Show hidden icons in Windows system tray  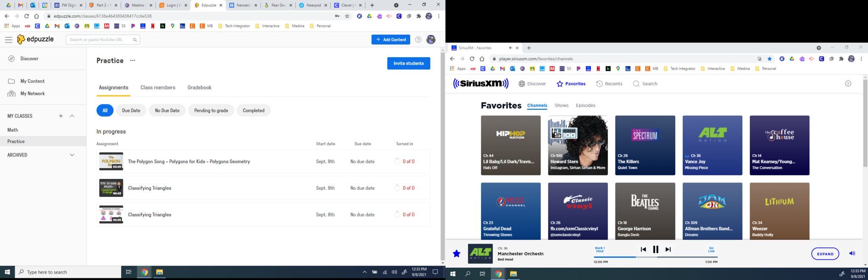pos(364,272)
